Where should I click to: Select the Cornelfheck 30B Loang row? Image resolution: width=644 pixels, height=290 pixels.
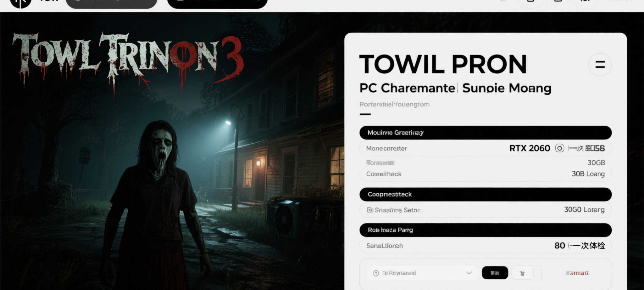click(x=486, y=174)
